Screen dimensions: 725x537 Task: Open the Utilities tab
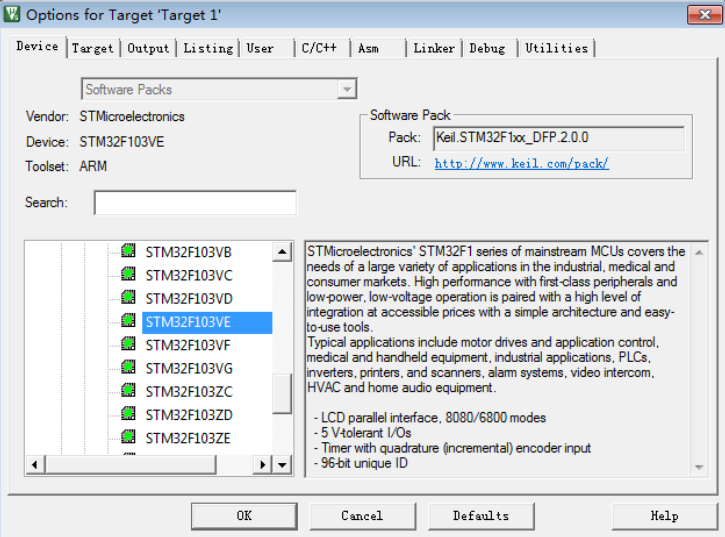tap(556, 48)
